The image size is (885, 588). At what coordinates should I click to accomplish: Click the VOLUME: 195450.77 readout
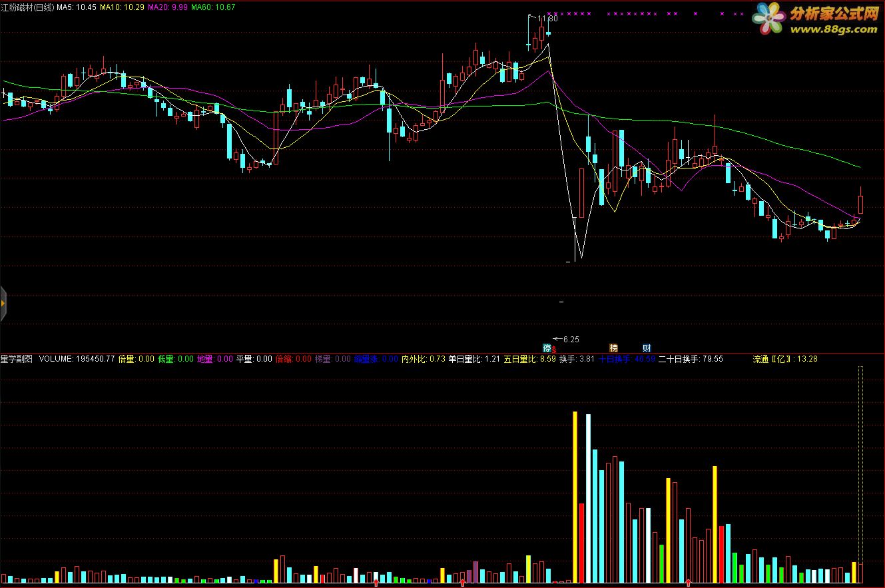[x=77, y=359]
